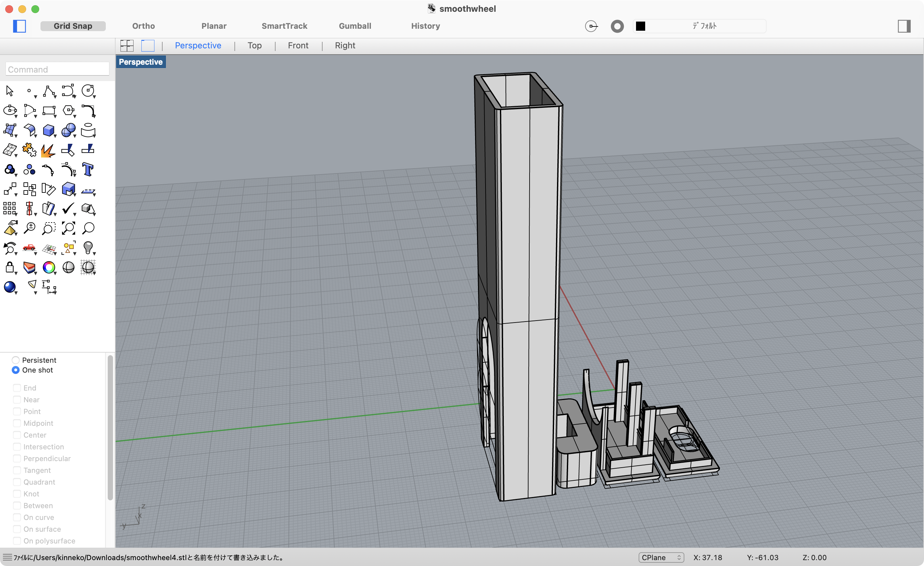924x566 pixels.
Task: Tick the Center object snap
Action: point(17,435)
